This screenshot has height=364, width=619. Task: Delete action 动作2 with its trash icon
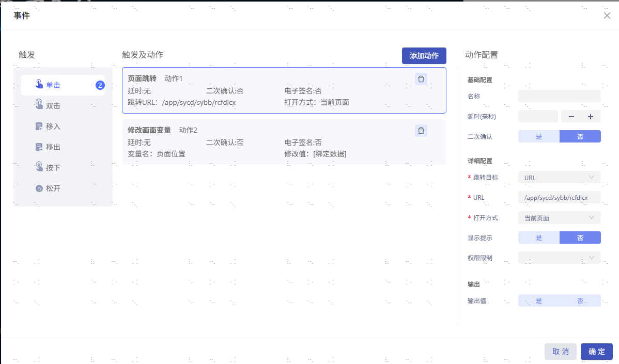pyautogui.click(x=421, y=131)
